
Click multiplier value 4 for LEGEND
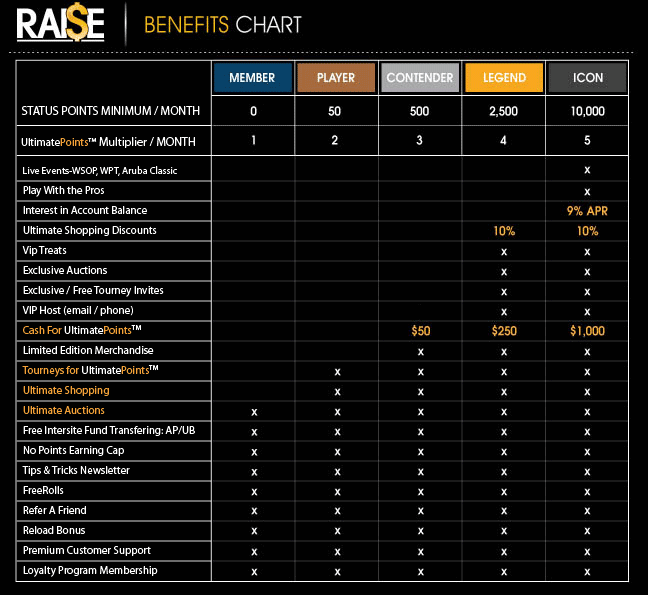pos(503,140)
